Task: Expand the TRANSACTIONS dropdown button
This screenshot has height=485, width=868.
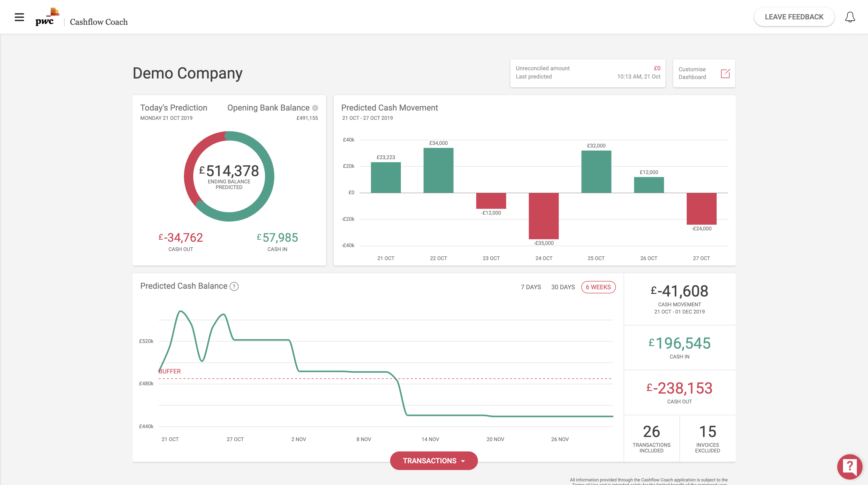Action: (x=434, y=461)
